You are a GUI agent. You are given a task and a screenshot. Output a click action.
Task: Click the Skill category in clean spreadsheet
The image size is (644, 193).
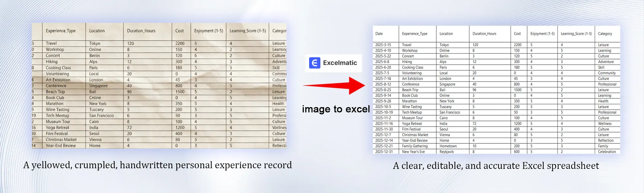coord(601,68)
